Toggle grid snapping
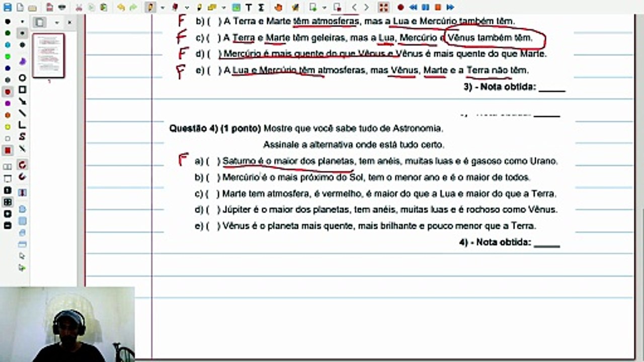 tap(23, 176)
